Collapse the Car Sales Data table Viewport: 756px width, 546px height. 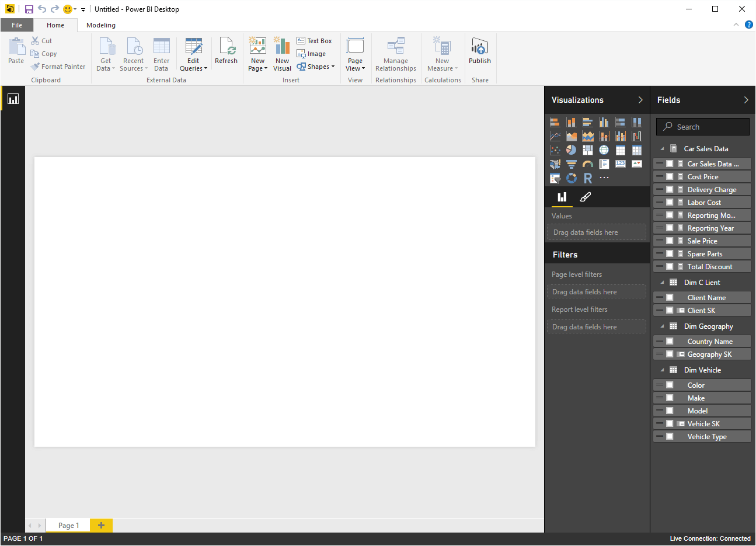662,149
